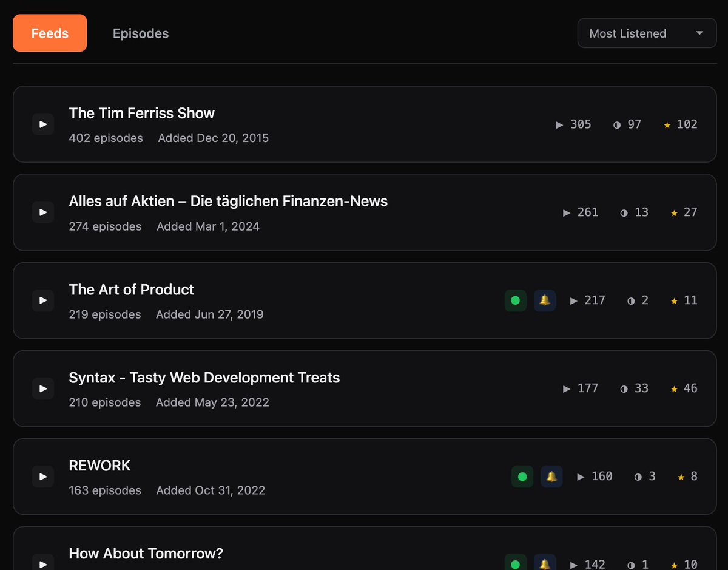Click star count 102 on Tim Ferriss Show
The width and height of the screenshot is (728, 570).
(680, 124)
